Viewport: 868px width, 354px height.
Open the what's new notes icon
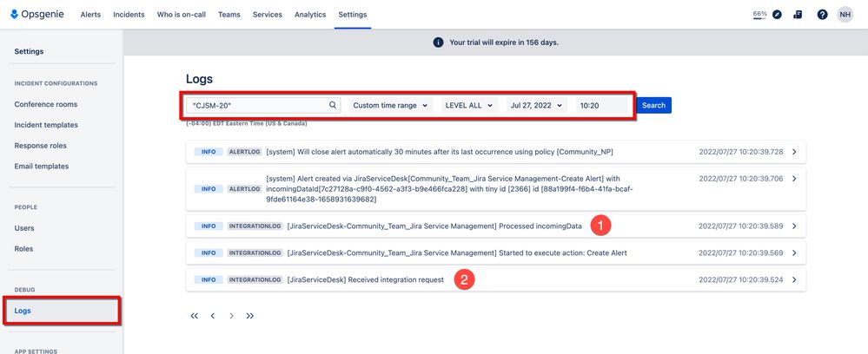tap(798, 15)
